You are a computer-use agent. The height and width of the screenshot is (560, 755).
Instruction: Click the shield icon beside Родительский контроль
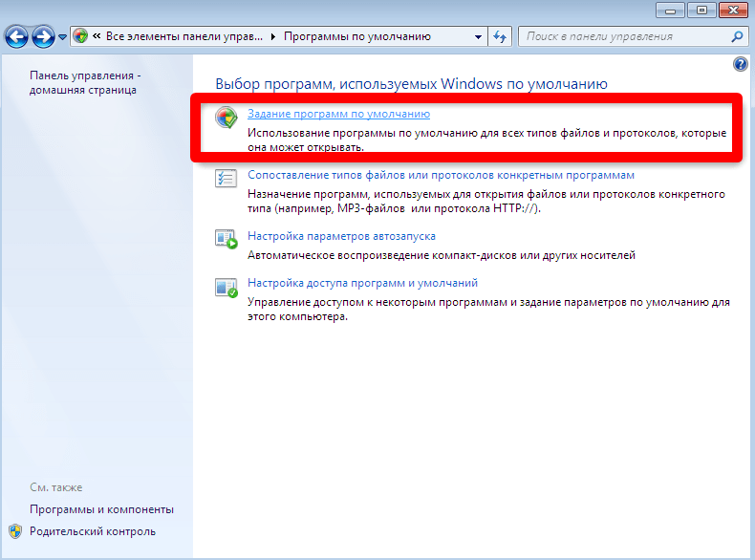click(x=15, y=531)
